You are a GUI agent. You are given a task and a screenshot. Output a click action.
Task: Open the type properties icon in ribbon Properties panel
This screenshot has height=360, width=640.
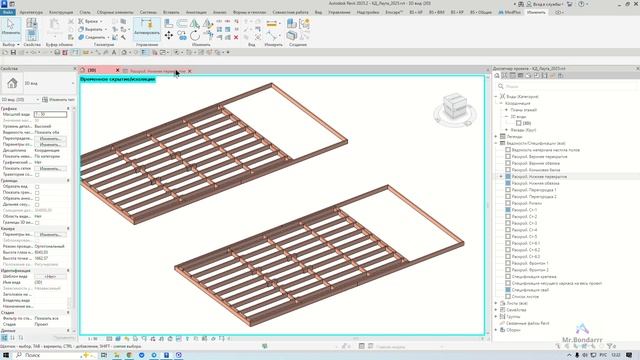[32, 23]
